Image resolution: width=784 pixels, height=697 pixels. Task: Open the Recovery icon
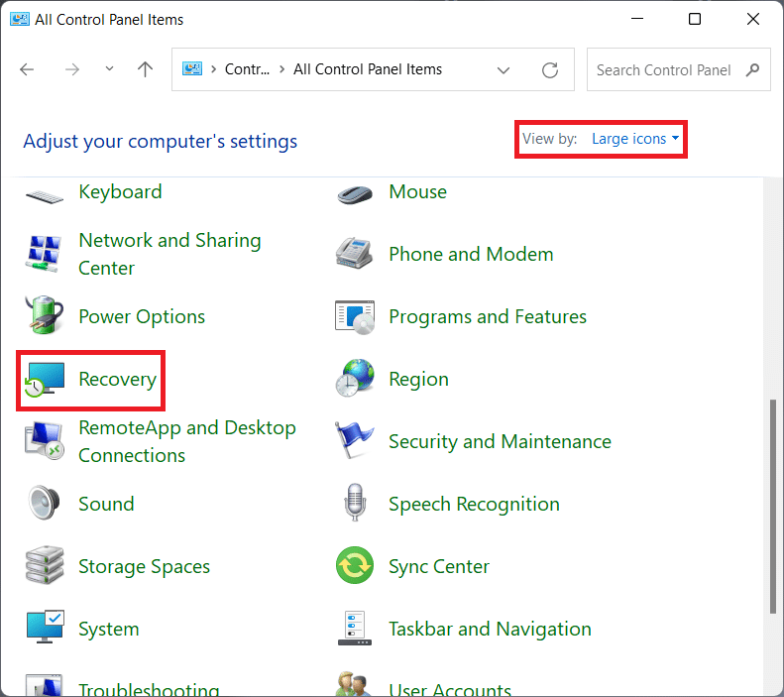point(45,380)
